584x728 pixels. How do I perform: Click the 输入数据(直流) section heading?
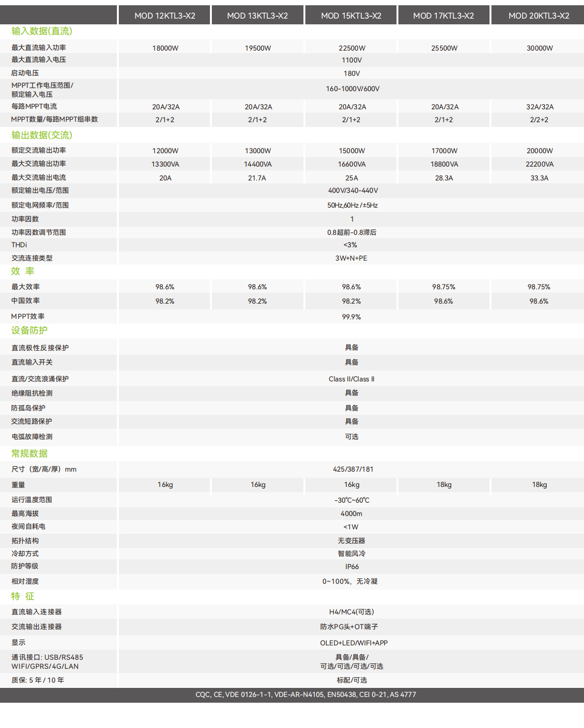(42, 31)
